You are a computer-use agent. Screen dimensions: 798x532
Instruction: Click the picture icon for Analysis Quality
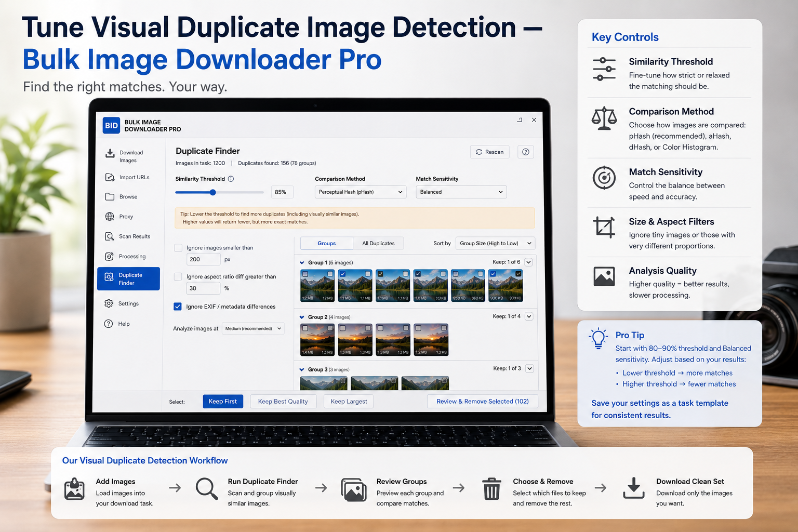point(604,276)
